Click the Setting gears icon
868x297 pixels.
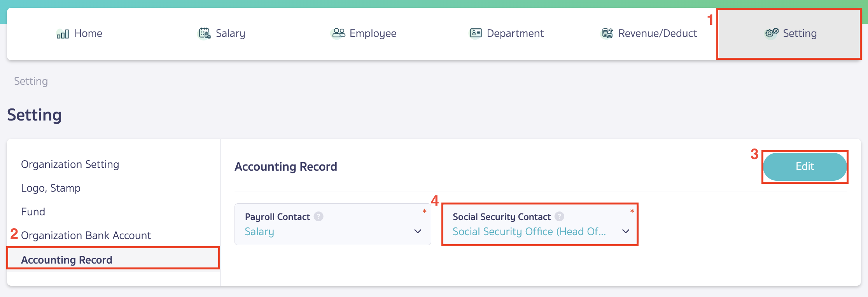tap(772, 33)
